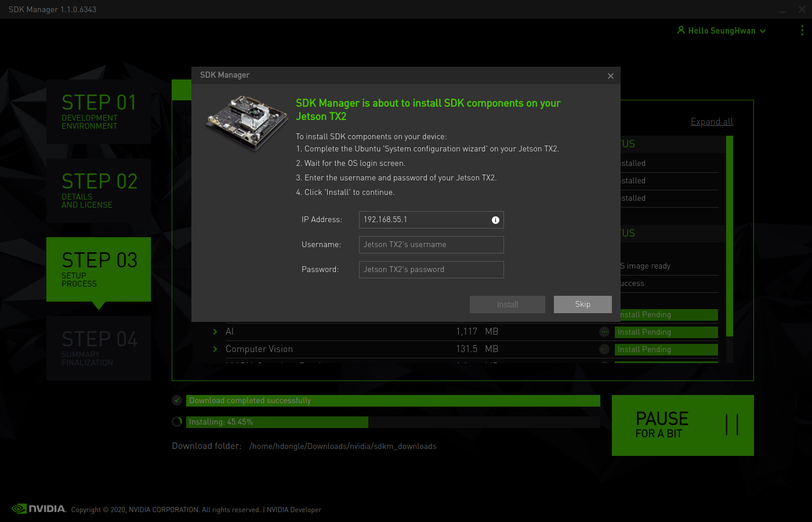Focus the Password input field
Viewport: 812px width, 522px height.
(x=432, y=270)
